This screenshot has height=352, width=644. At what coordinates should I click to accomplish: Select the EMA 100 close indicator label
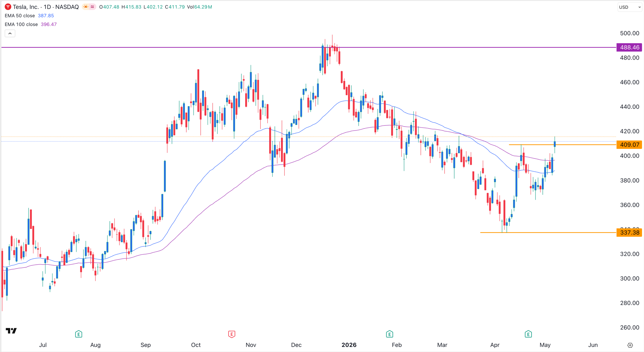pos(21,24)
